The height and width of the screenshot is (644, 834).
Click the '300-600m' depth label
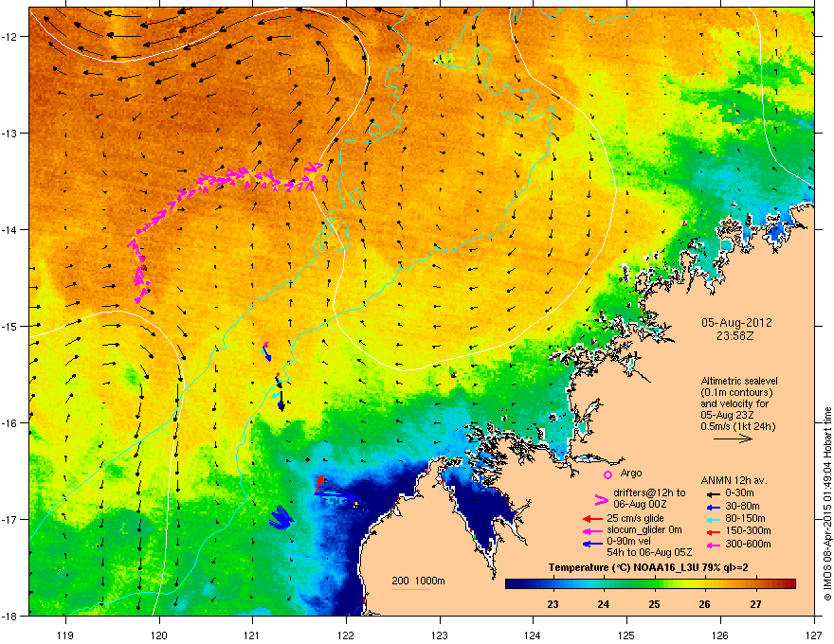748,545
